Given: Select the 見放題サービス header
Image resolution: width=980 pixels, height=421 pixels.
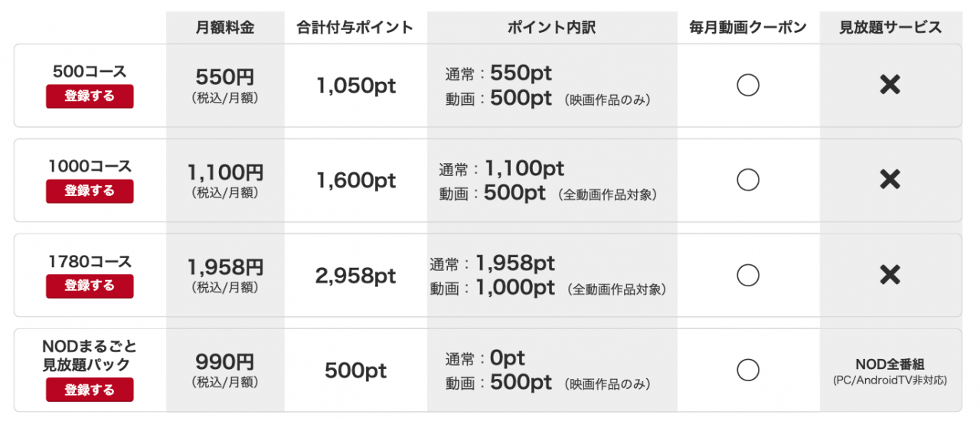Looking at the screenshot, I should click(x=890, y=28).
